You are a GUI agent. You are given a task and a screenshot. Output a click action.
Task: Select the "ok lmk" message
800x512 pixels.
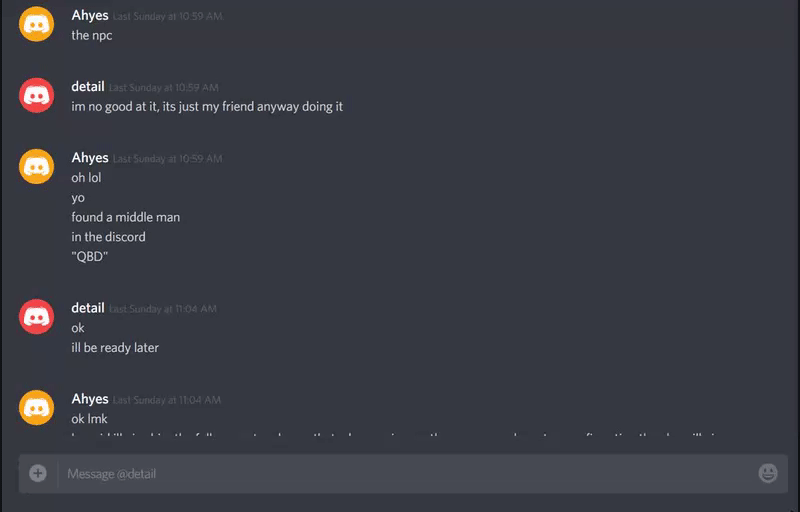[x=89, y=419]
